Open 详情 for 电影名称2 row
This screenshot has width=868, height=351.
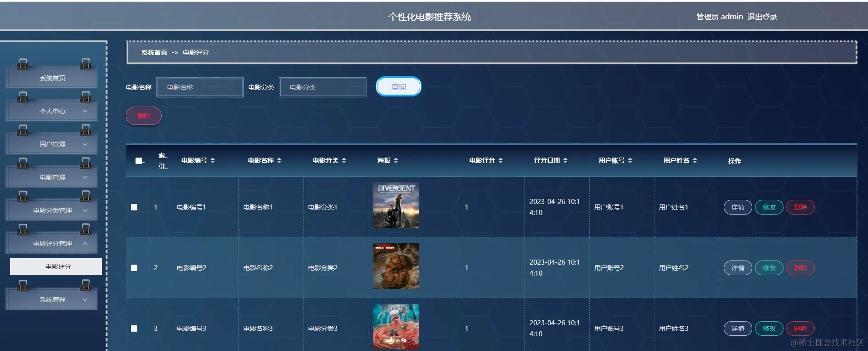point(738,268)
